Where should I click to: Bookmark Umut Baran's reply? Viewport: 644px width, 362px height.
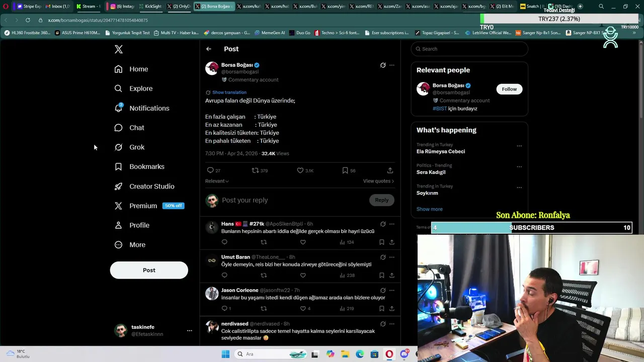point(382,276)
